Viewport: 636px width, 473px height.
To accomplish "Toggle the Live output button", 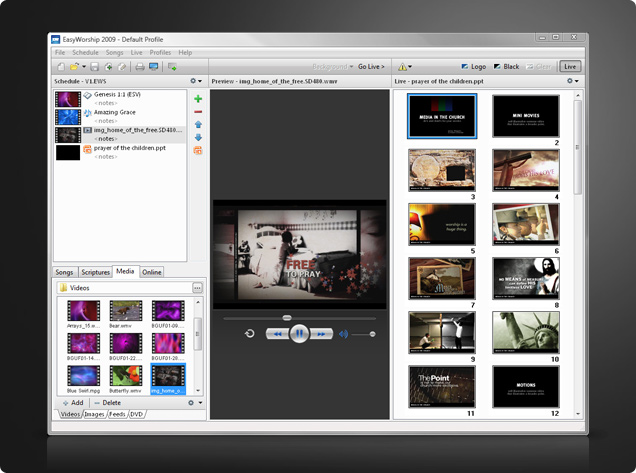I will pos(570,66).
